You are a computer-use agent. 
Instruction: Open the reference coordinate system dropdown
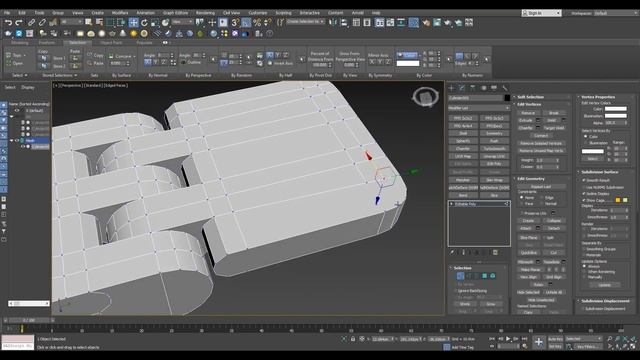(x=182, y=22)
